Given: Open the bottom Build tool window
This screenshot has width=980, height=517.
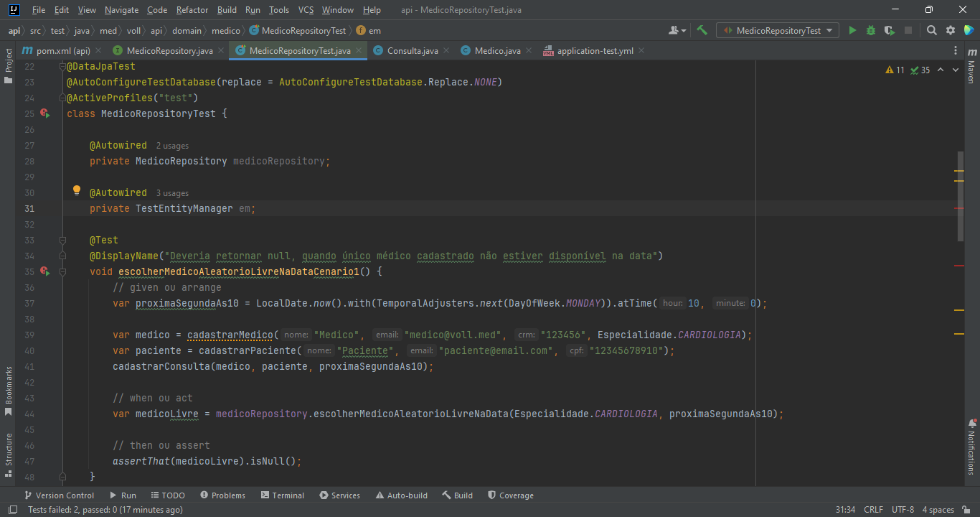Looking at the screenshot, I should [x=458, y=495].
